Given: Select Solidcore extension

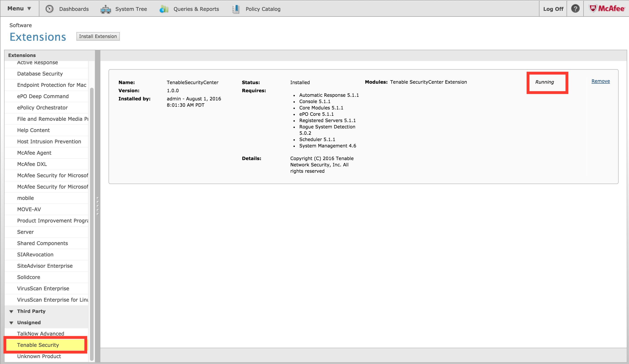Looking at the screenshot, I should click(x=46, y=277).
